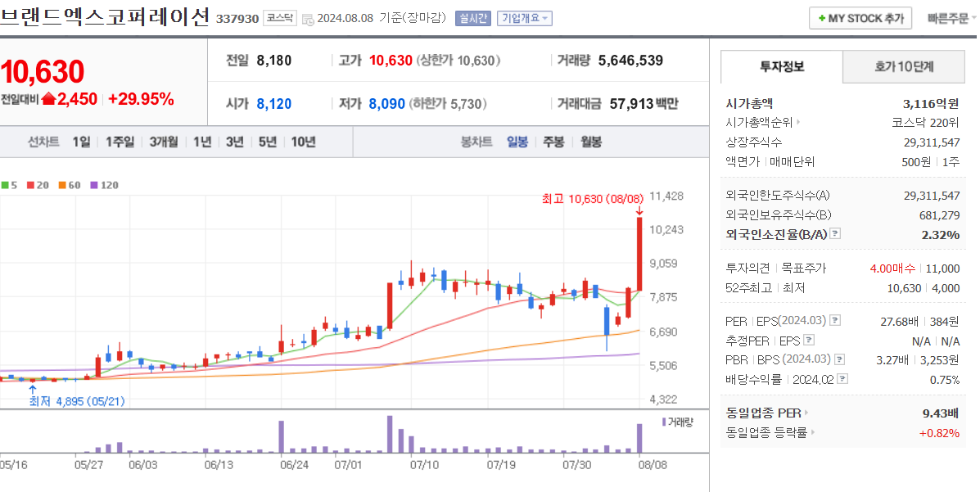Select the 5년 line chart period

pyautogui.click(x=268, y=142)
